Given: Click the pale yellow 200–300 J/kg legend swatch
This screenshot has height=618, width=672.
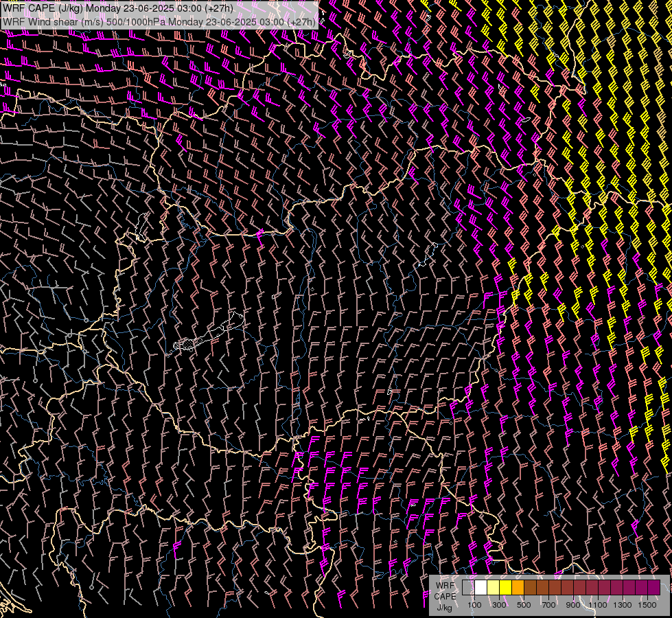Looking at the screenshot, I should 494,587.
